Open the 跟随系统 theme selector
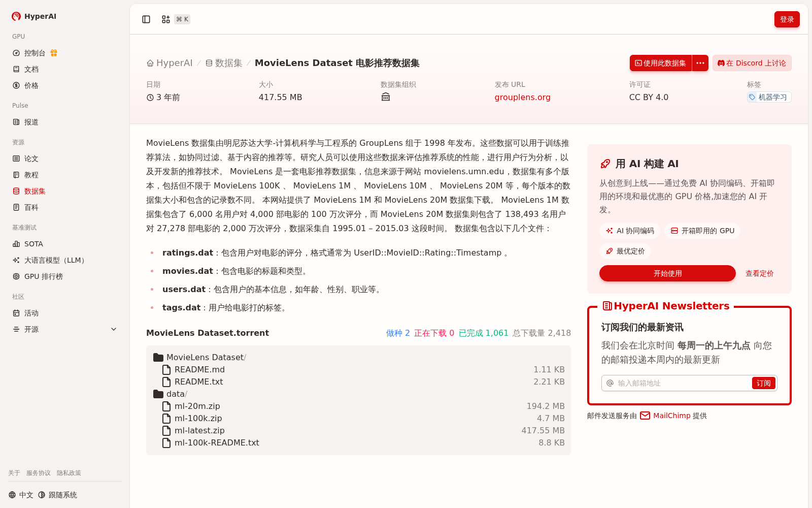Image resolution: width=812 pixels, height=508 pixels. point(57,495)
